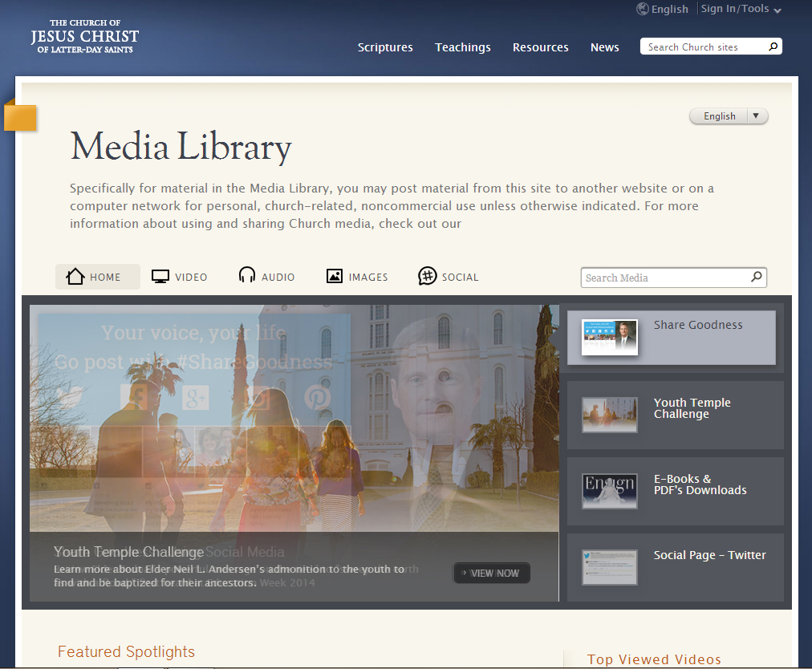This screenshot has width=812, height=669.
Task: Open the Resources menu
Action: 541,47
